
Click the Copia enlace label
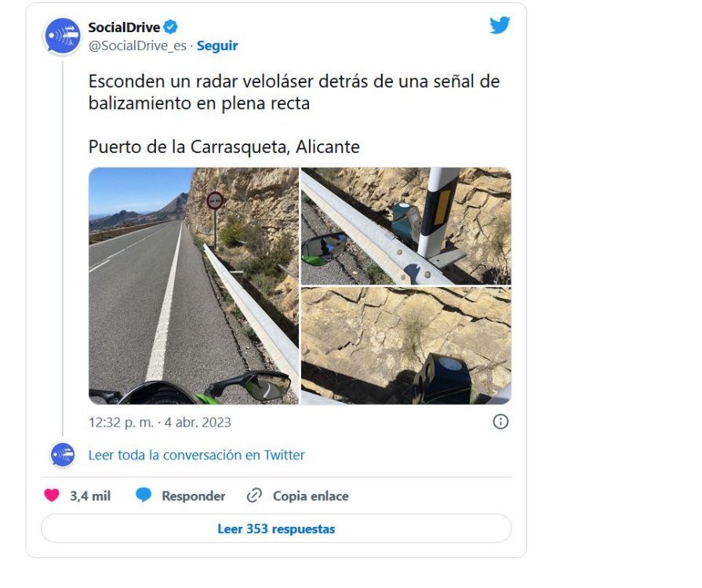point(311,495)
